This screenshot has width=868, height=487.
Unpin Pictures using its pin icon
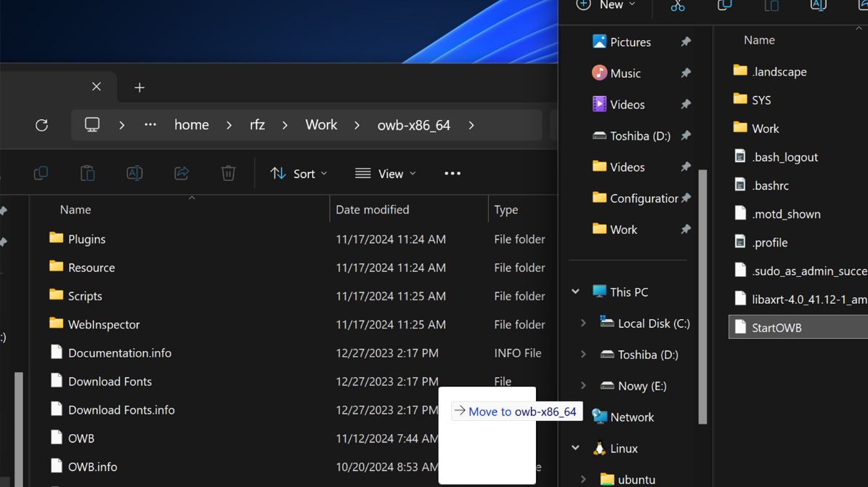[686, 41]
